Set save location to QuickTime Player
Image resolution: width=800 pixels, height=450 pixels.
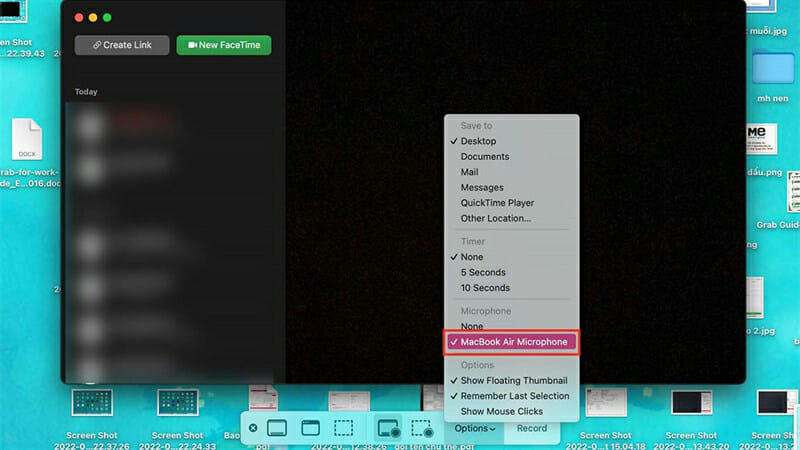click(x=497, y=203)
